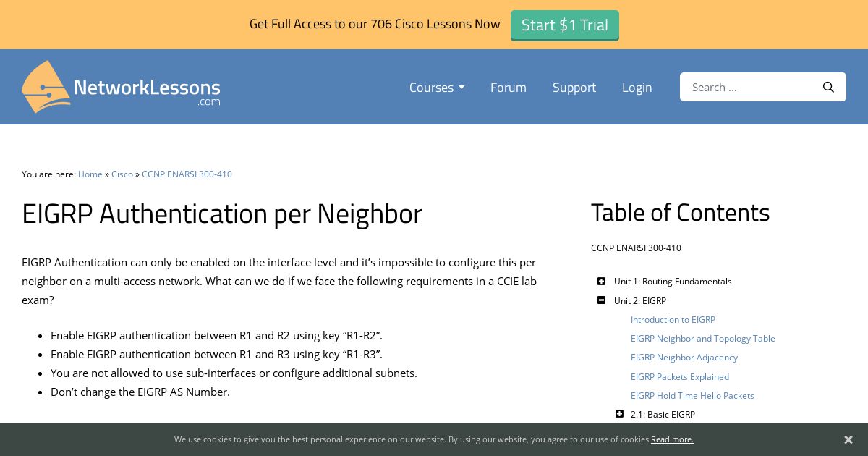
Task: Open CCNP ENARSI 300-410 breadcrumb link
Action: (x=187, y=174)
